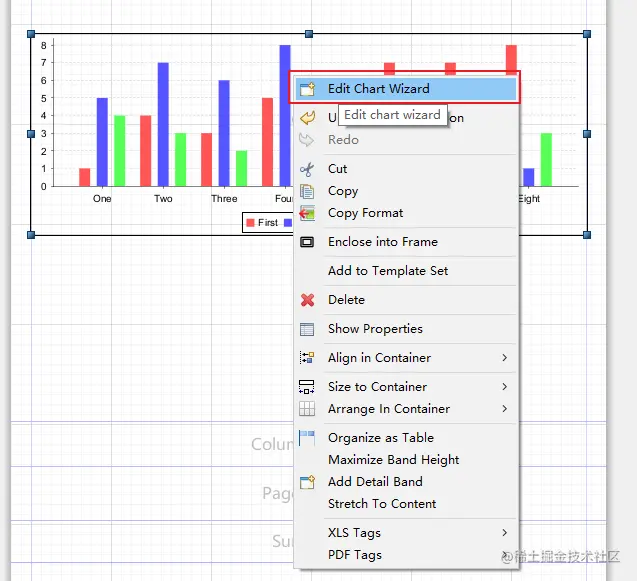Choose Edit Chart Wizard from context menu
Screen dimensions: 637x581
(405, 89)
